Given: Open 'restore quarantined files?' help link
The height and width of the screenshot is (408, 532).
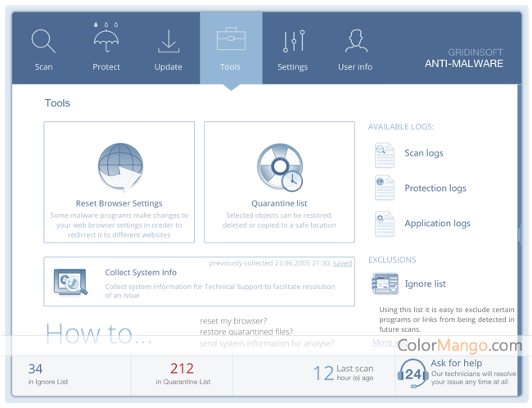Looking at the screenshot, I should click(246, 332).
